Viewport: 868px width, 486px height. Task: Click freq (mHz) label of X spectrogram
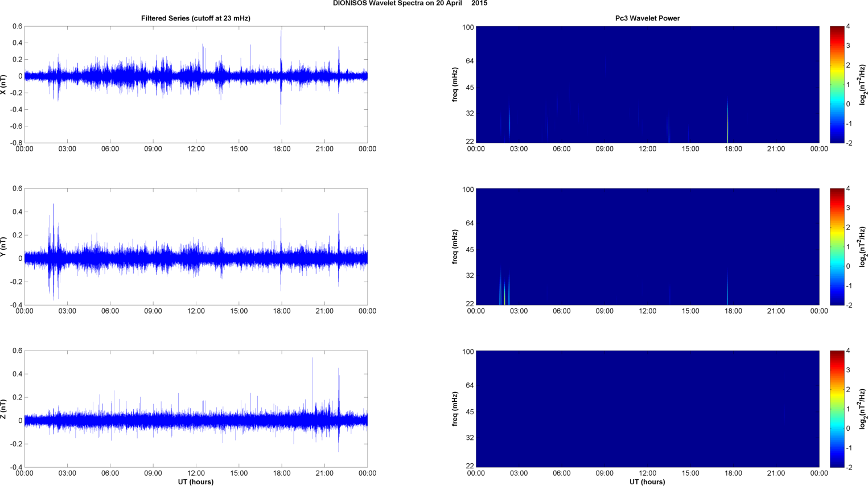pyautogui.click(x=455, y=84)
